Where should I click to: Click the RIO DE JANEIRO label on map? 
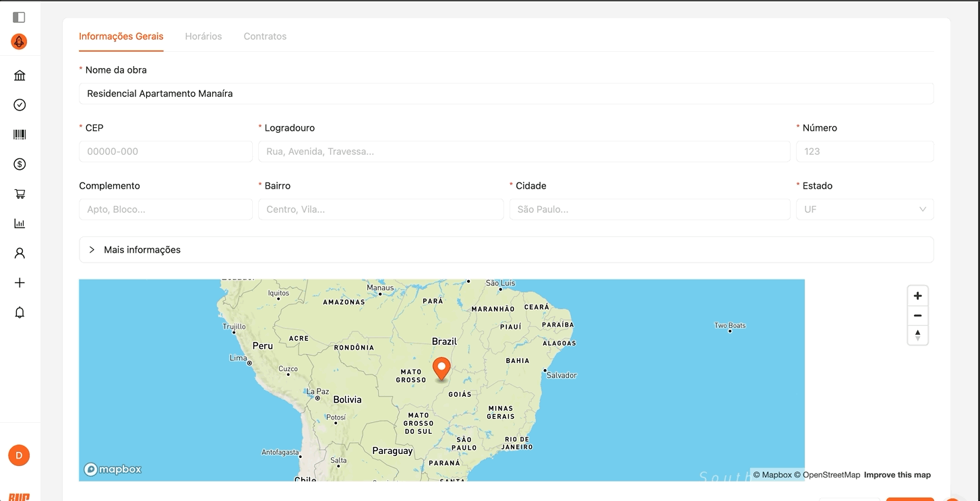click(x=518, y=443)
